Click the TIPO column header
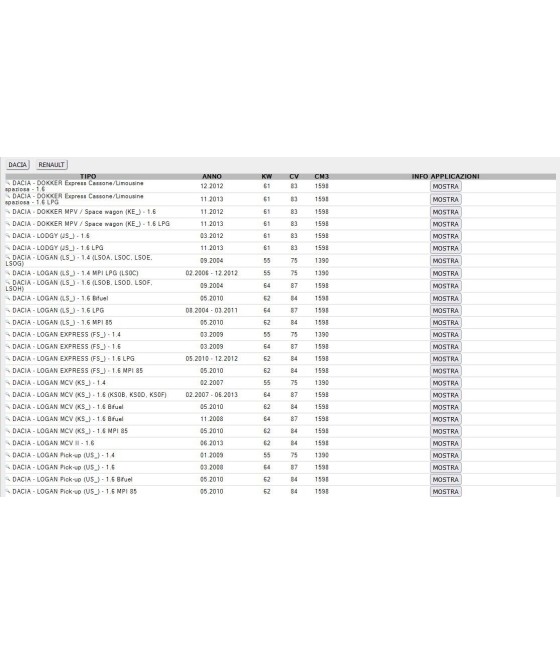The width and height of the screenshot is (560, 655). (x=88, y=176)
